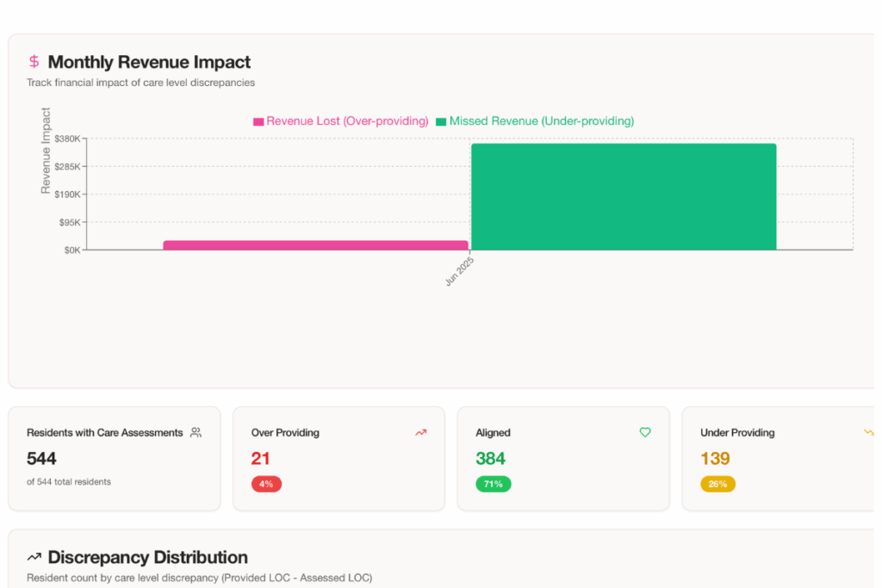
Task: Open the Discrepancy Distribution section title
Action: pyautogui.click(x=147, y=557)
